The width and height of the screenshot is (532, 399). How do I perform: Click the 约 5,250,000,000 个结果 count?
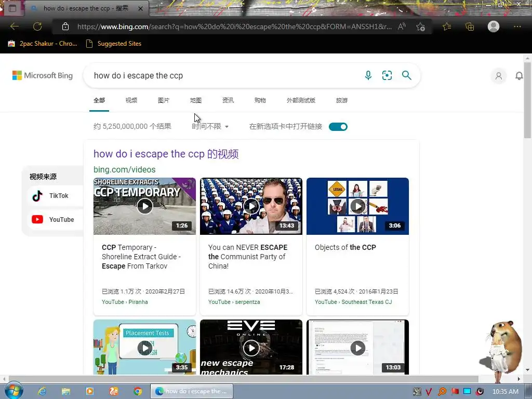pos(132,126)
